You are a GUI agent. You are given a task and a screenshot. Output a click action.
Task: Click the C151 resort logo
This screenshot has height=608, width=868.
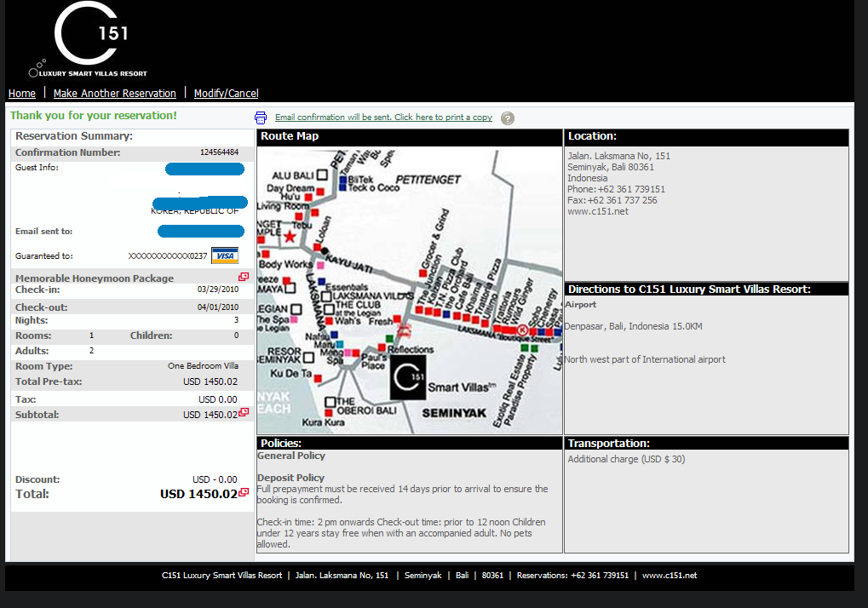88,40
